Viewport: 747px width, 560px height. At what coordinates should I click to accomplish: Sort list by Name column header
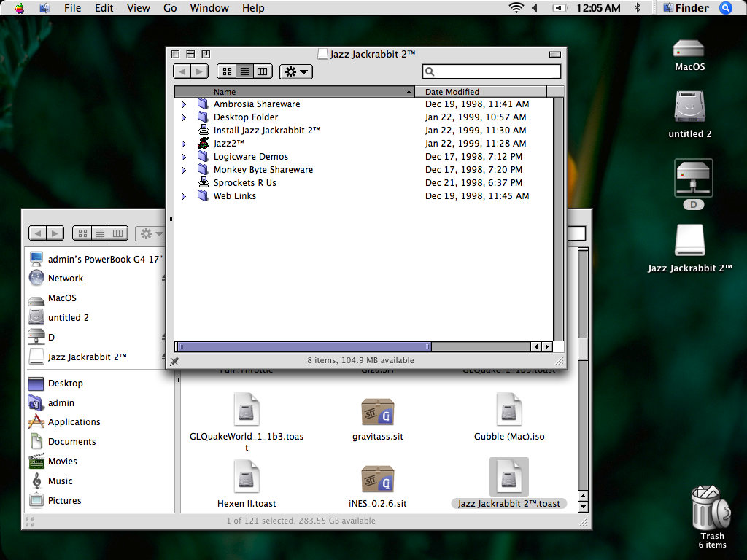click(295, 91)
